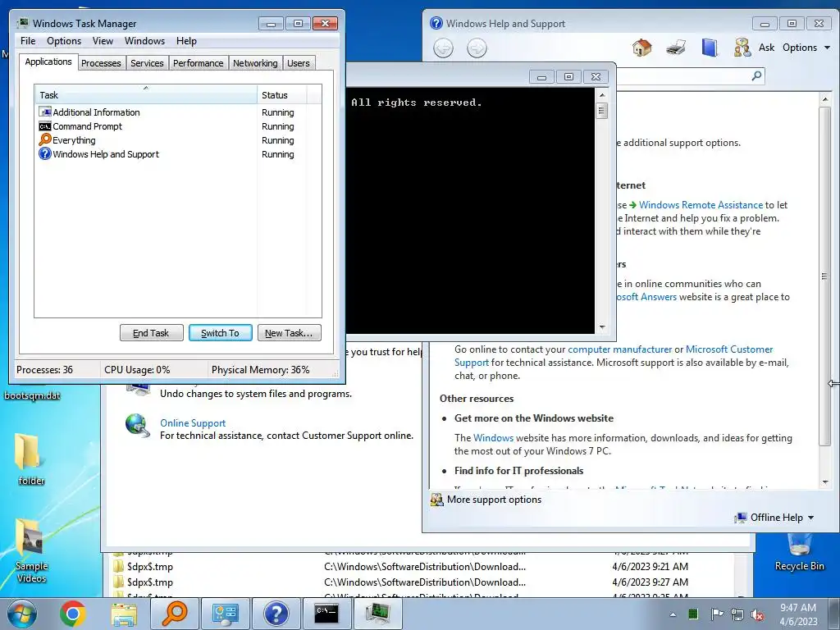
Task: Open More support options icon
Action: pos(437,500)
